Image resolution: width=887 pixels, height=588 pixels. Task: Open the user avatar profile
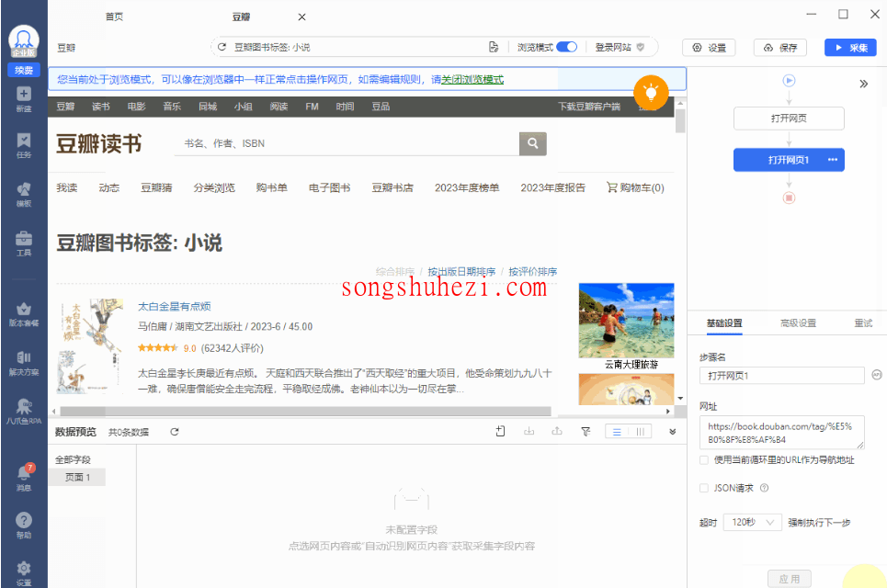(23, 40)
